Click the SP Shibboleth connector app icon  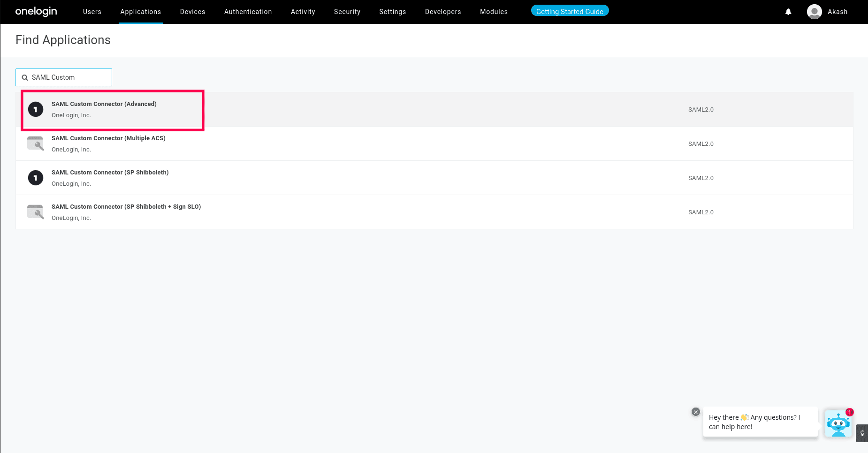click(x=36, y=178)
